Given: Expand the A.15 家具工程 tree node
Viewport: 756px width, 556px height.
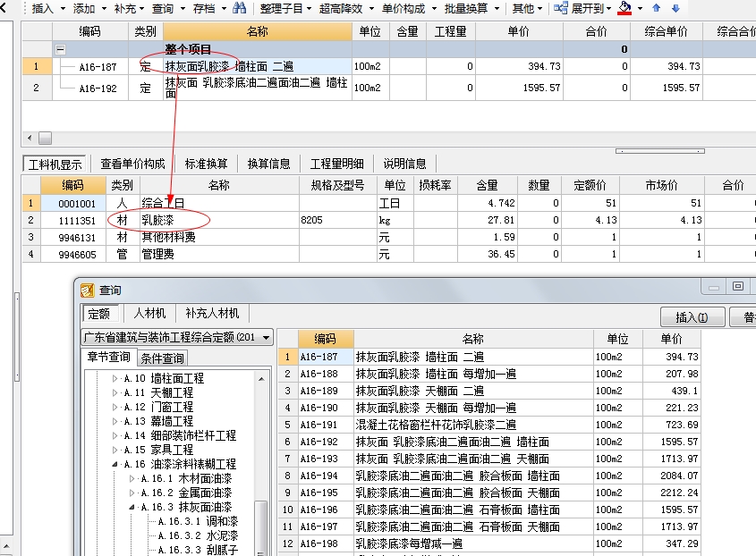Looking at the screenshot, I should [x=115, y=450].
